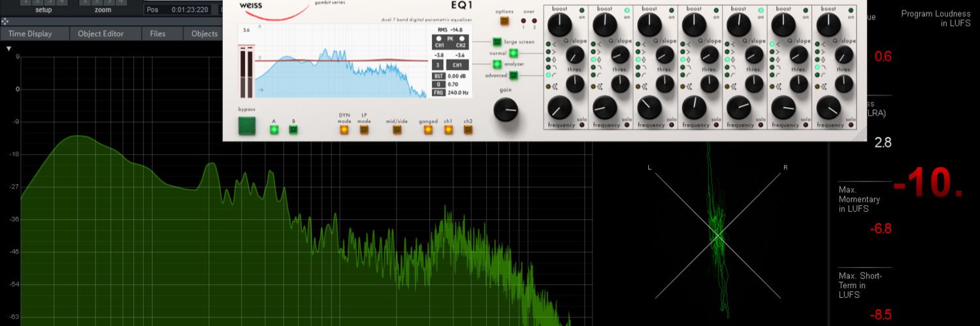Select low shelf filter type for band 1
980x326 pixels.
click(x=548, y=51)
